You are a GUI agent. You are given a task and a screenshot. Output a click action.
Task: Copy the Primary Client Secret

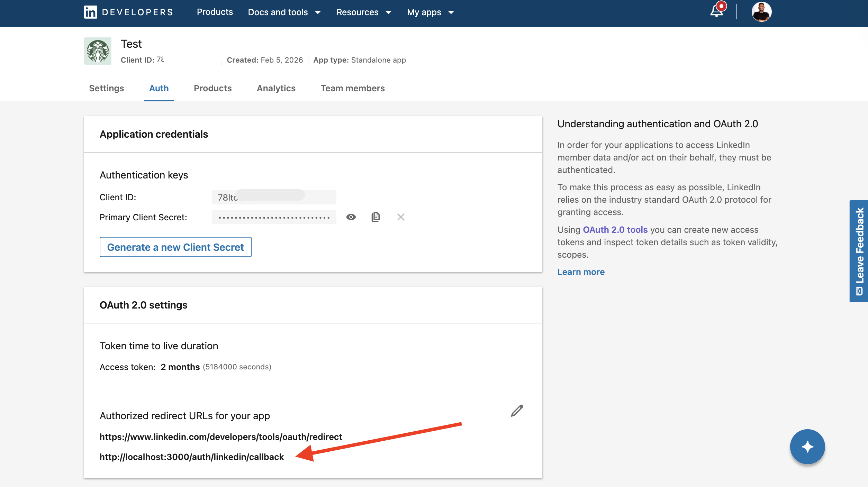376,217
